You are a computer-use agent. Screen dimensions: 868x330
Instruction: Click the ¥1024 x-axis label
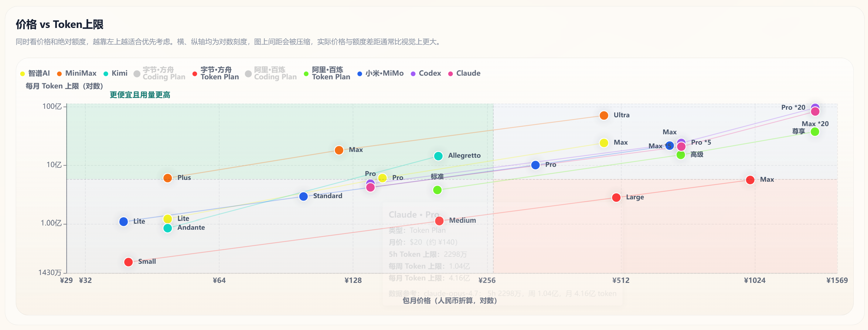[754, 280]
